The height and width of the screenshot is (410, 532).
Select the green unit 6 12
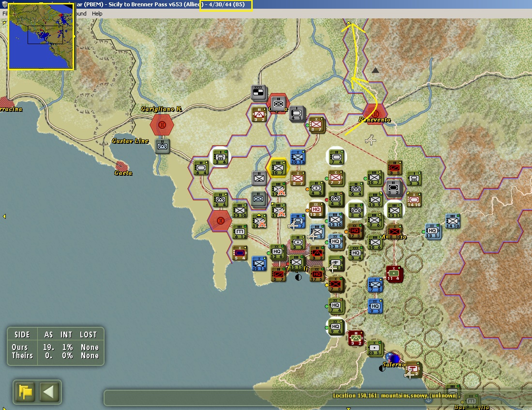coord(240,231)
